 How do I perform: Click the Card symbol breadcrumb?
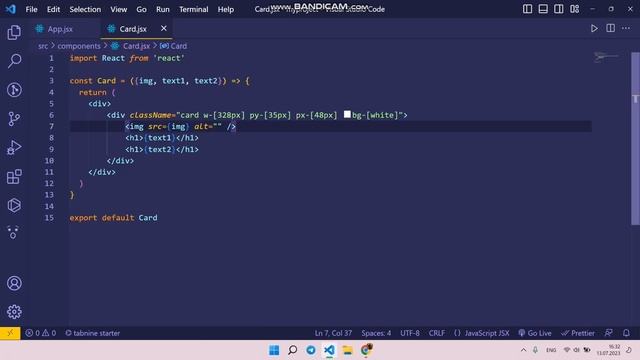[178, 46]
